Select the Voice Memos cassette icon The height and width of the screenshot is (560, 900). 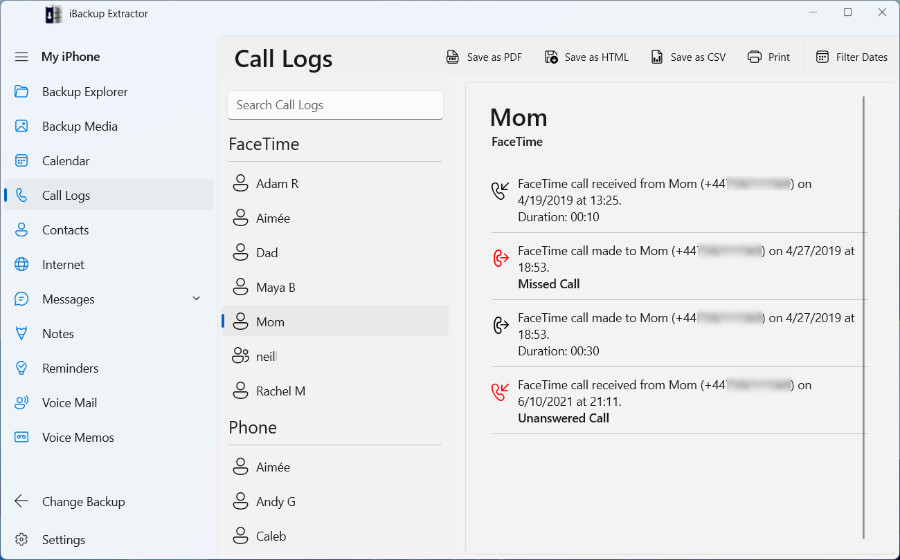pos(21,437)
